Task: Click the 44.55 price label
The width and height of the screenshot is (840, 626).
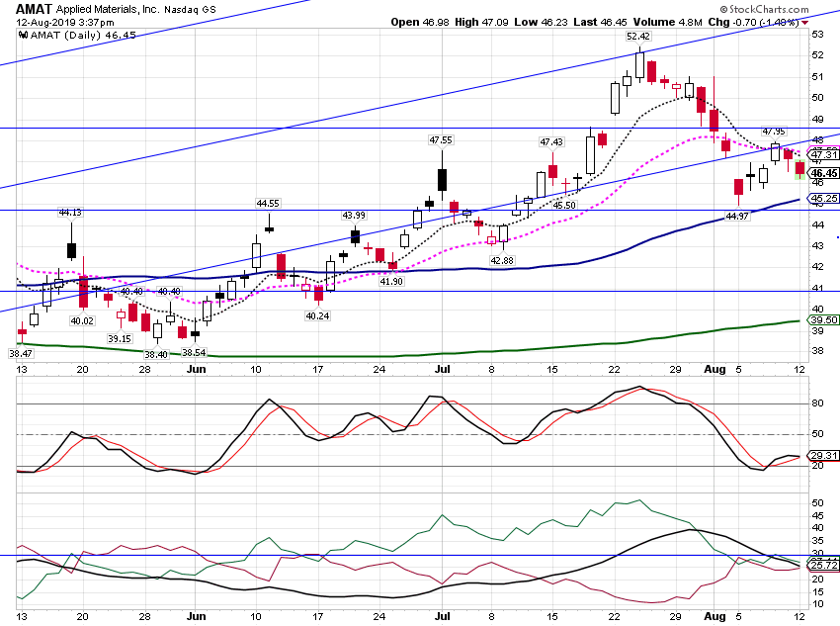Action: pyautogui.click(x=268, y=203)
